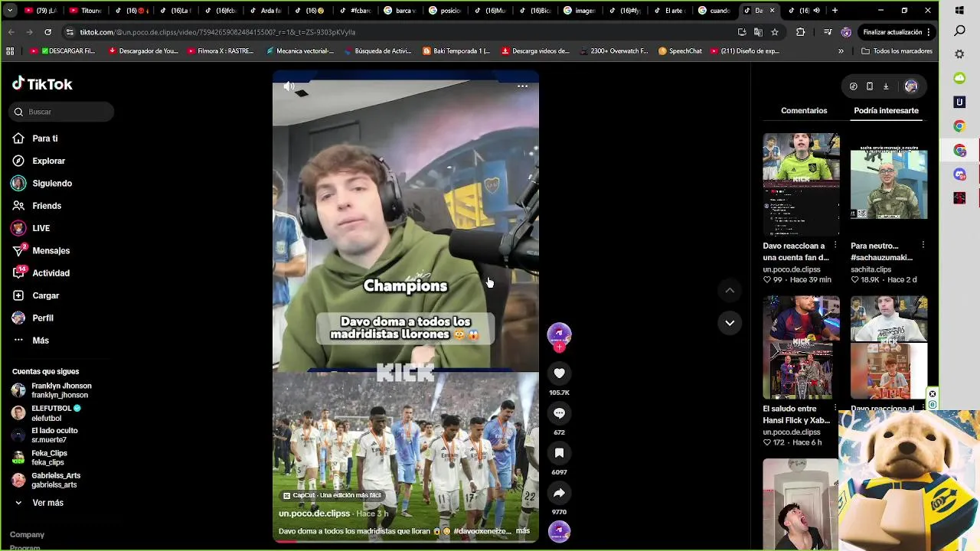The width and height of the screenshot is (980, 551).
Task: Open Chrome extensions puzzle icon
Action: pos(801,32)
